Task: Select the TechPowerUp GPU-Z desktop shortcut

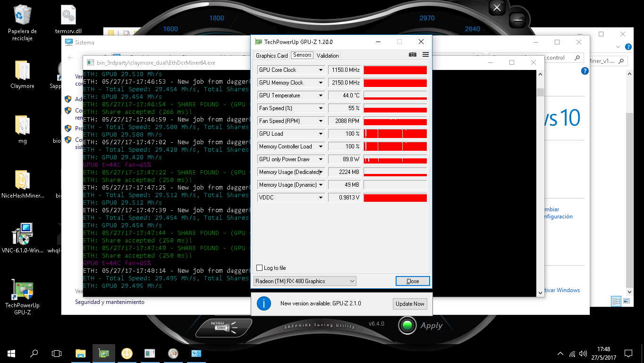Action: click(23, 297)
